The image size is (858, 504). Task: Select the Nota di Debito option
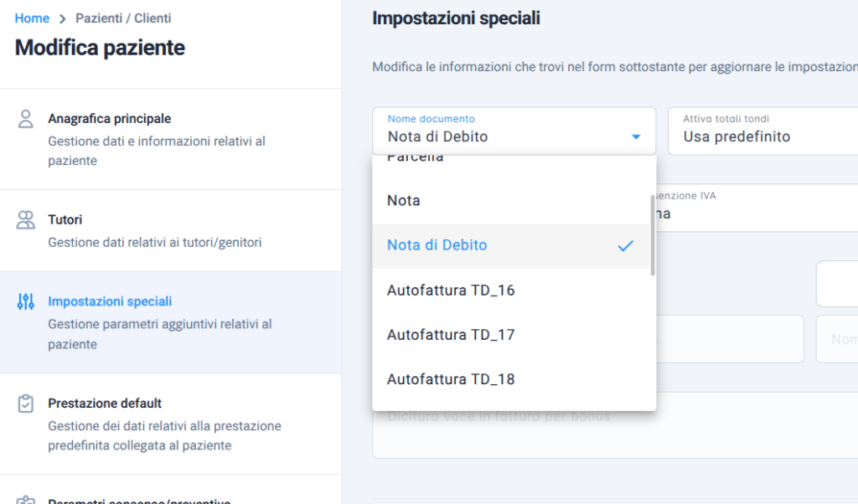pos(437,245)
